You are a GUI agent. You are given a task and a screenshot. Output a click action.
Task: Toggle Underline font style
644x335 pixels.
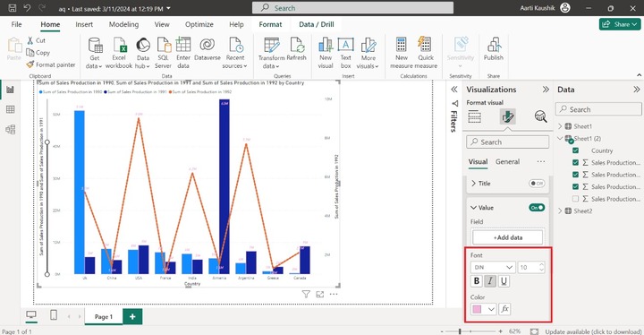tap(504, 281)
